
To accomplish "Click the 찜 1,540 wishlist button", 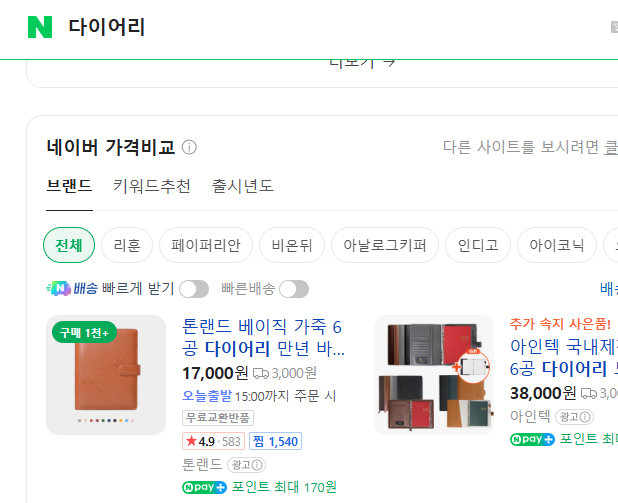I will tap(275, 441).
